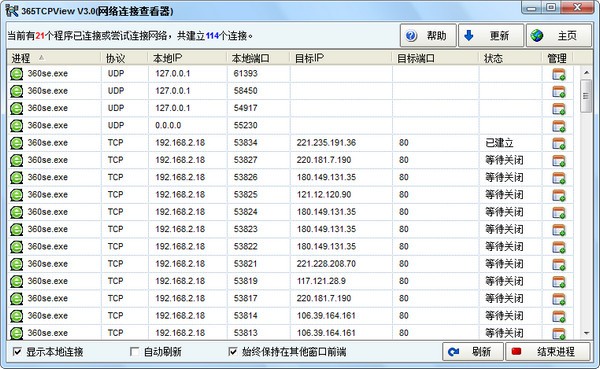
Task: Click the 目标IP column header
Action: [x=341, y=58]
